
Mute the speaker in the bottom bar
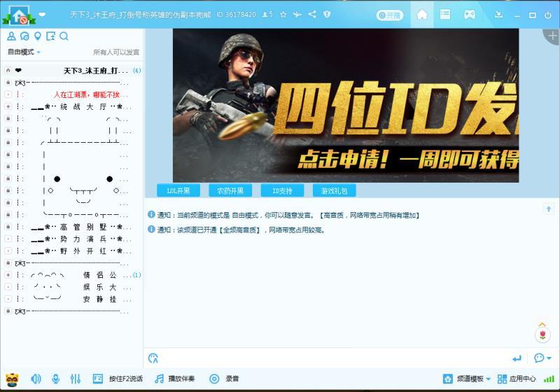tap(36, 379)
